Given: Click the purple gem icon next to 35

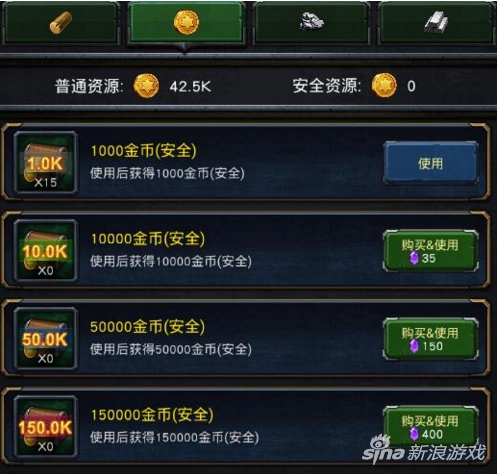Looking at the screenshot, I should click(414, 258).
